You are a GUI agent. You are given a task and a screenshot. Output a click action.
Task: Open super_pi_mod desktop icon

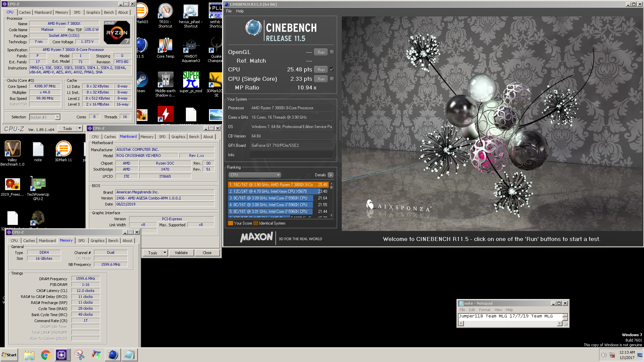191,82
